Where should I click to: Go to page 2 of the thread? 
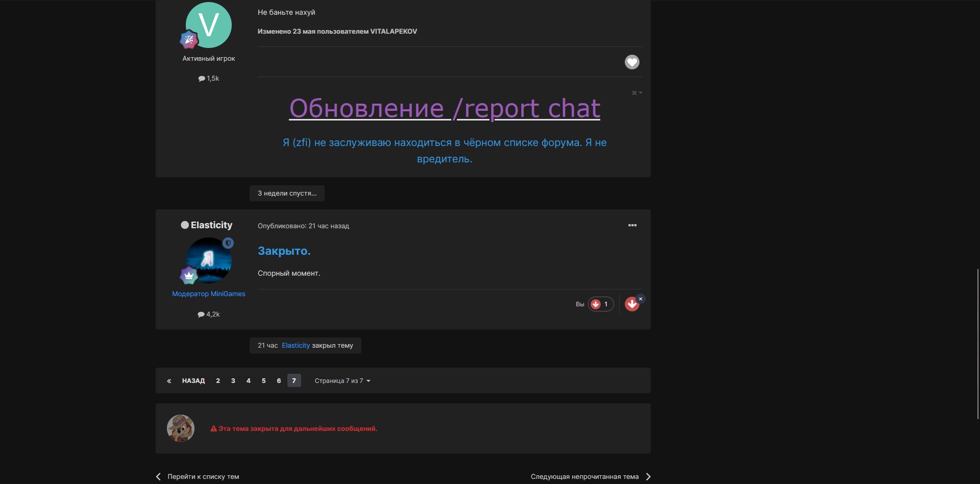click(x=218, y=381)
